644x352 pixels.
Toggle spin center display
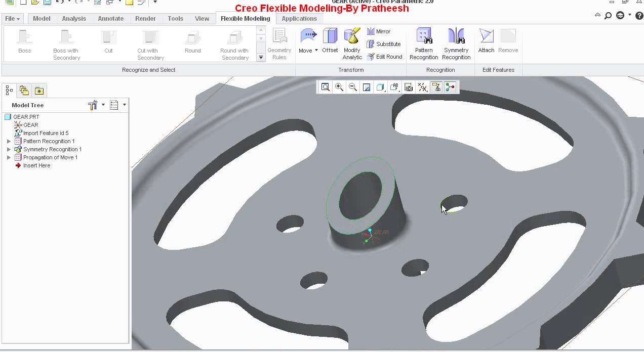coord(450,87)
